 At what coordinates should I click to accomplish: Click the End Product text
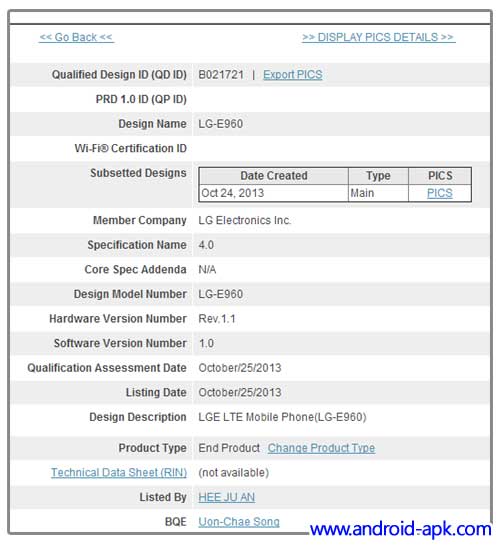229,448
